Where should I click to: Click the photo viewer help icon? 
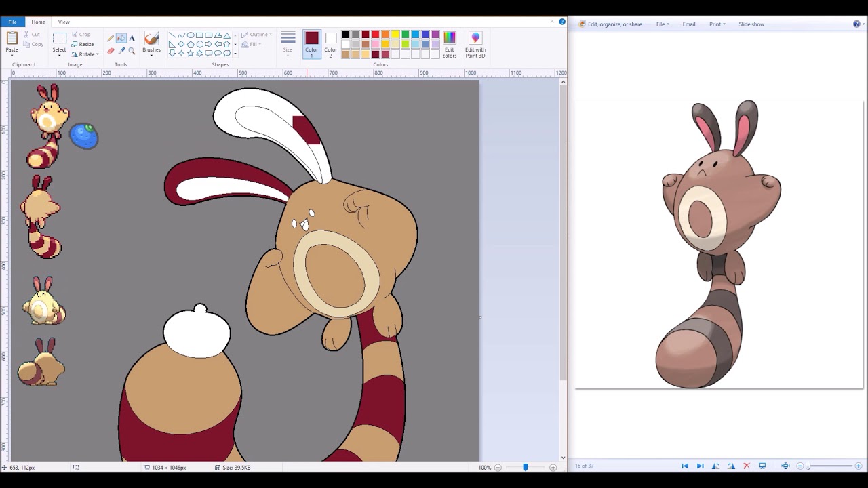point(856,24)
